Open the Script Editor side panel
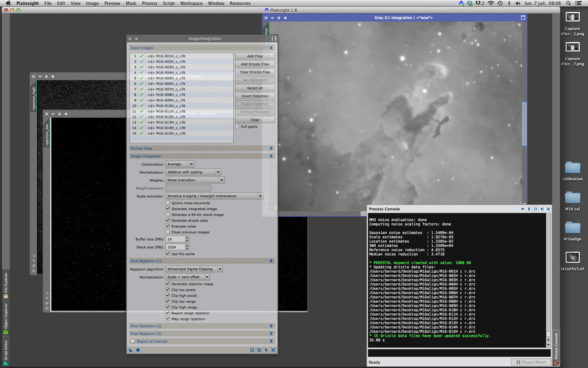Screen dimensions: 588x368 pyautogui.click(x=6, y=352)
